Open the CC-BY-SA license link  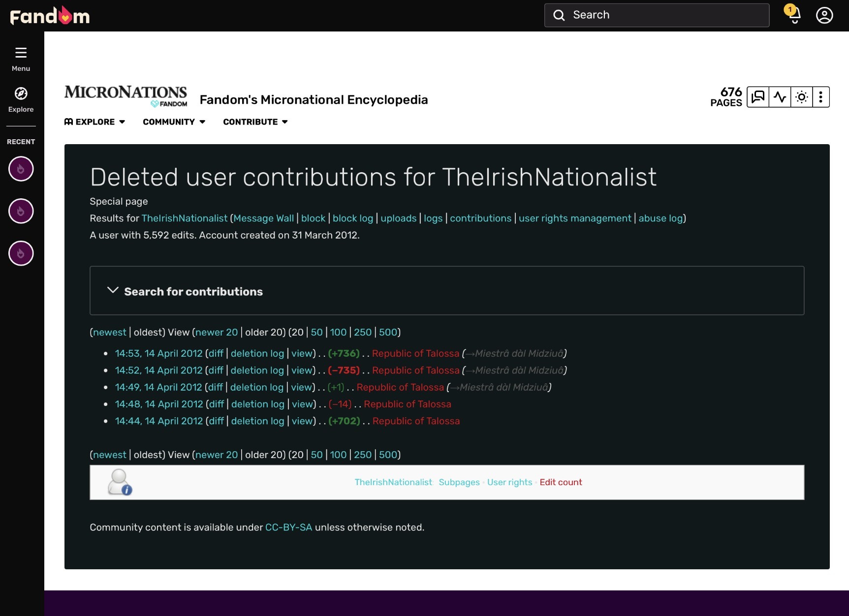[x=289, y=527]
